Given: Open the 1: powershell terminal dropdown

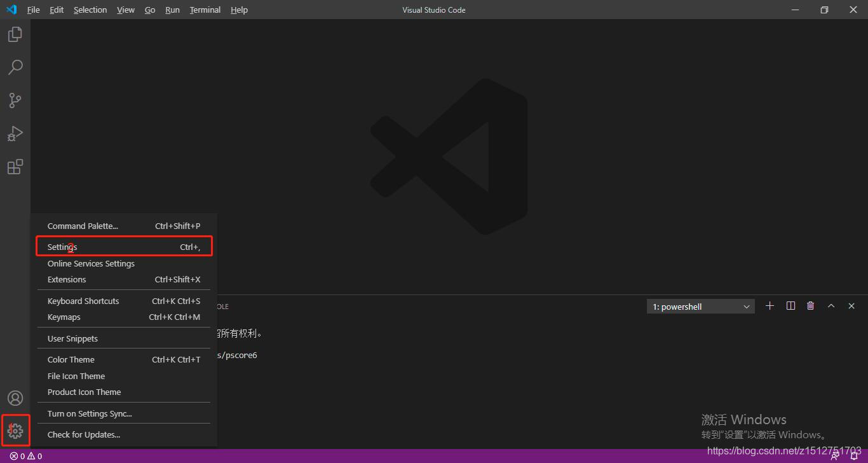Looking at the screenshot, I should point(700,306).
